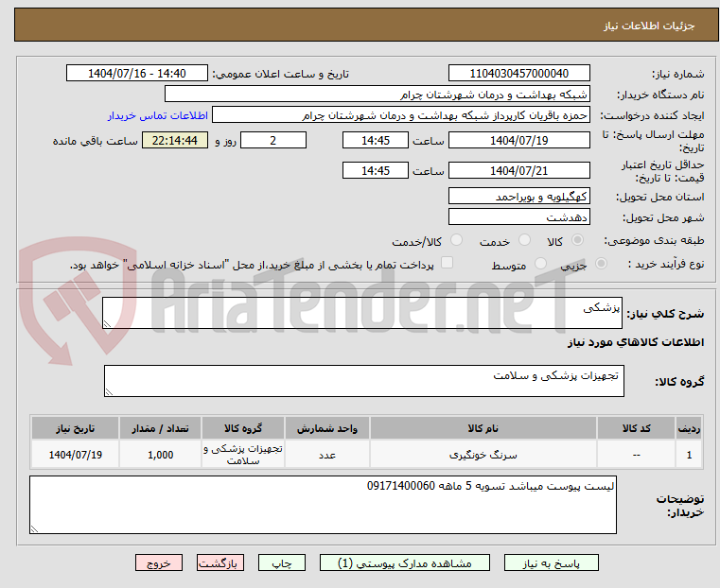Click the پاسخ به نیاز button
Screen dimensions: 720x588
point(551,562)
